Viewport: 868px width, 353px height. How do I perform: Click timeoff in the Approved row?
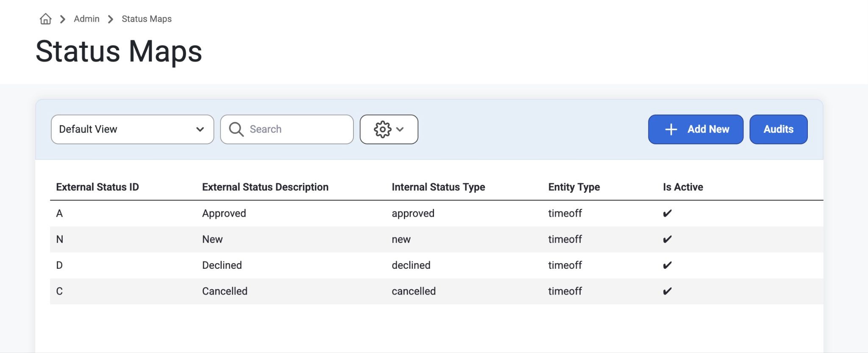(565, 213)
